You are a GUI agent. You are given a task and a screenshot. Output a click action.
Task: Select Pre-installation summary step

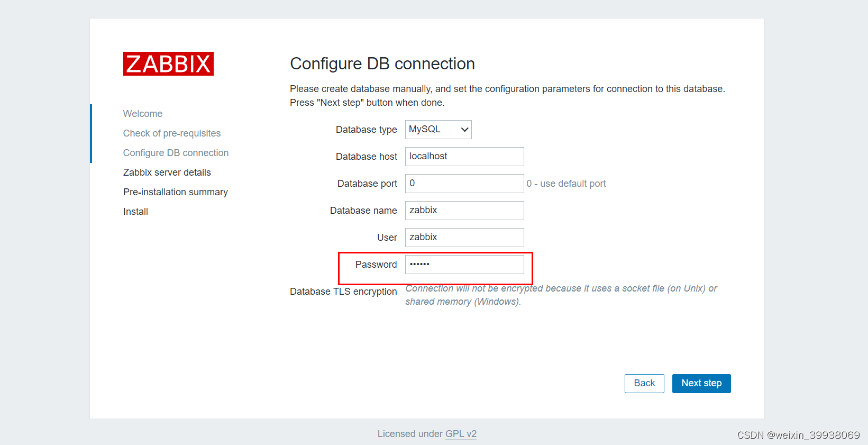tap(176, 192)
